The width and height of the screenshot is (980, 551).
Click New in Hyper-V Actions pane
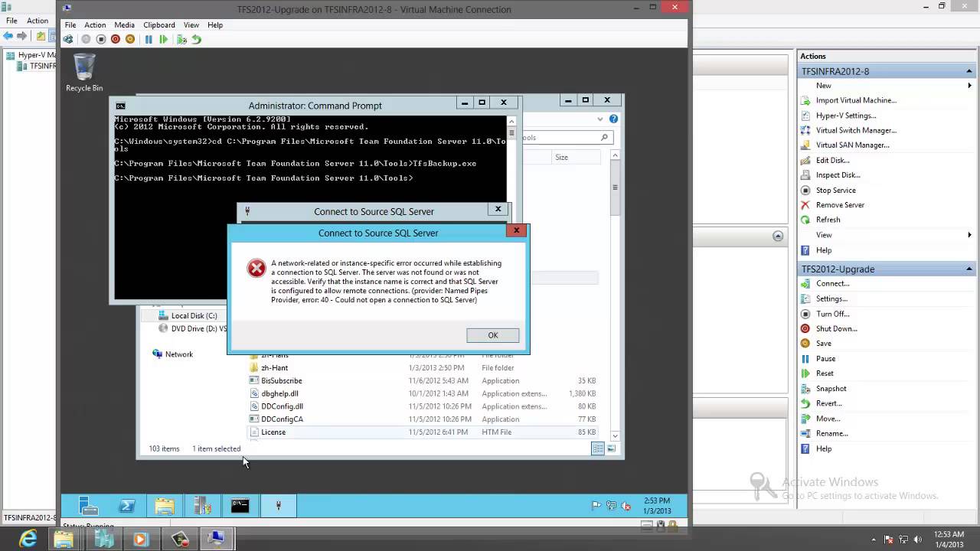point(823,86)
